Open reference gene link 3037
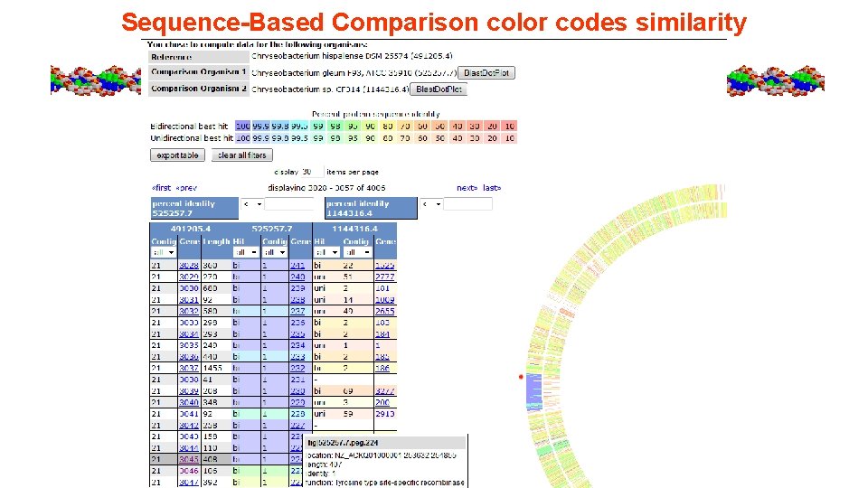 tap(189, 369)
